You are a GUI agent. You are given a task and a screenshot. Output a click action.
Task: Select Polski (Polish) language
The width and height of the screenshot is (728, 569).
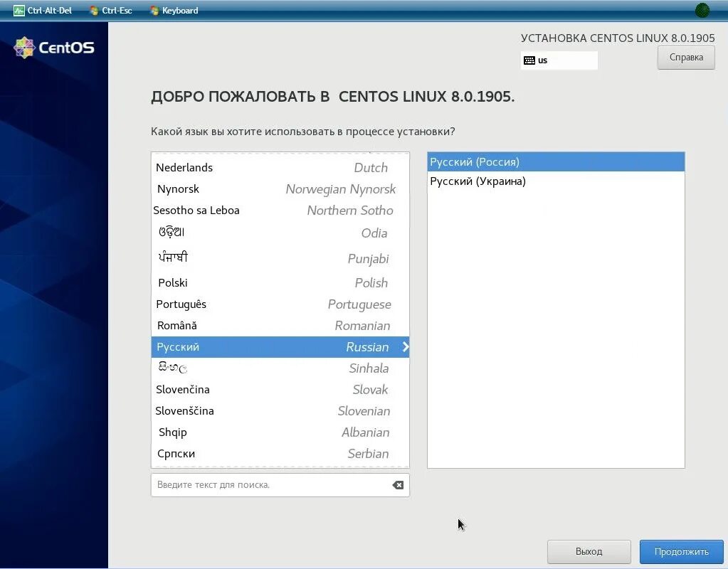coord(280,282)
